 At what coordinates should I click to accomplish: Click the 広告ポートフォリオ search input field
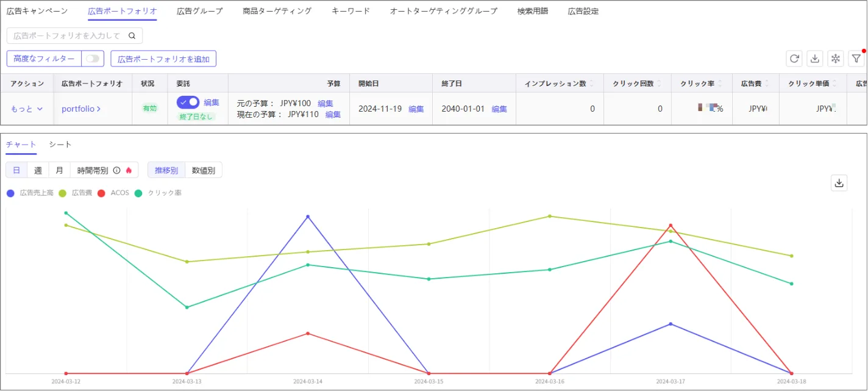pyautogui.click(x=67, y=36)
